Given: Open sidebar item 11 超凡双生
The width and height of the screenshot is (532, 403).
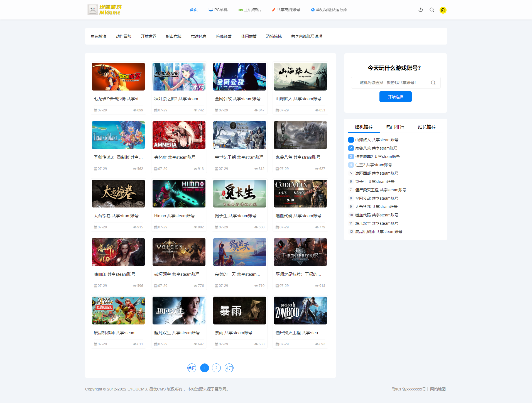Looking at the screenshot, I should (x=377, y=223).
